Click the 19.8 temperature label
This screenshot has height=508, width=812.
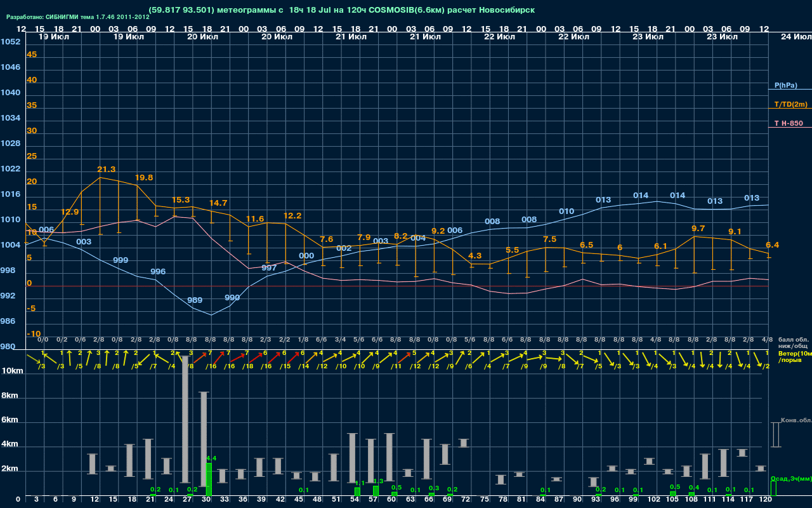tap(144, 178)
